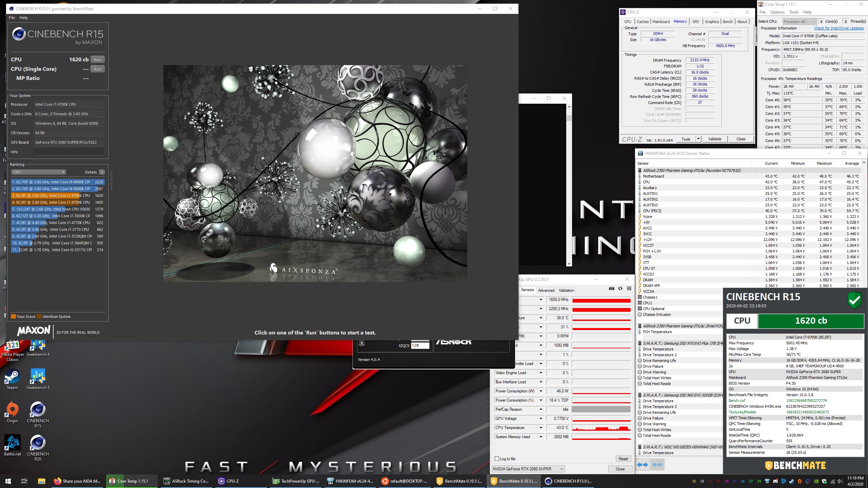
Task: Switch to CPU-Z Bench tab
Action: (x=728, y=22)
